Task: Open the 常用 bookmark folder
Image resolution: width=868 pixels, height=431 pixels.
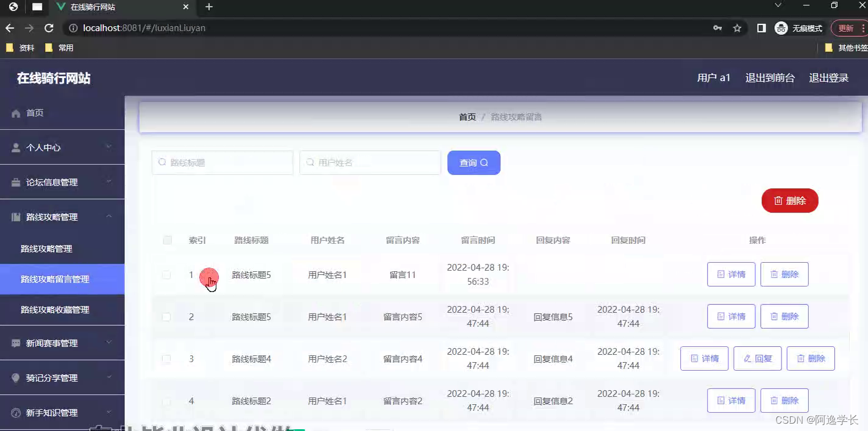Action: (59, 48)
